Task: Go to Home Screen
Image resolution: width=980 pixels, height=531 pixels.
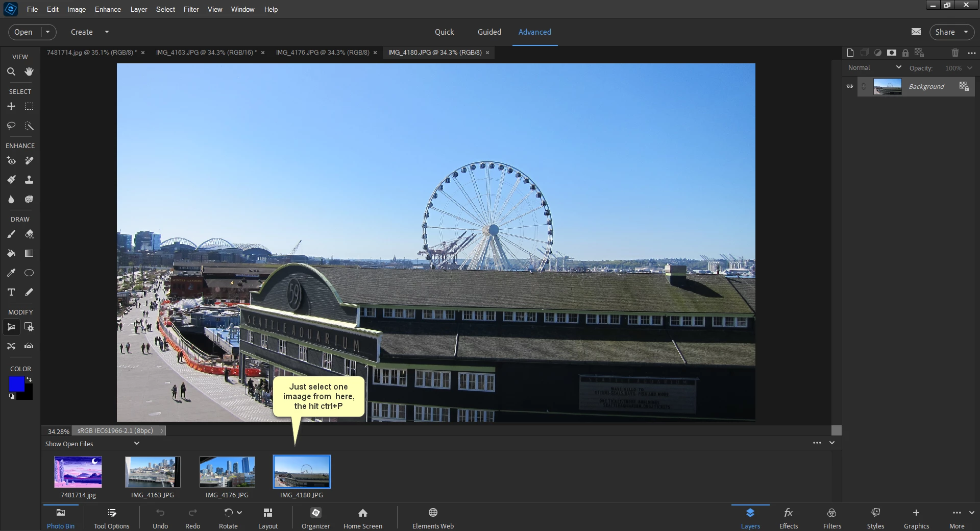Action: point(362,518)
